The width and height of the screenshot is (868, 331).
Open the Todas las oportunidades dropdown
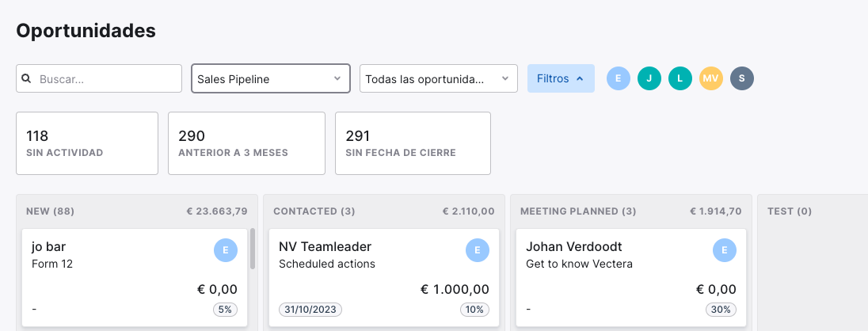tap(439, 78)
